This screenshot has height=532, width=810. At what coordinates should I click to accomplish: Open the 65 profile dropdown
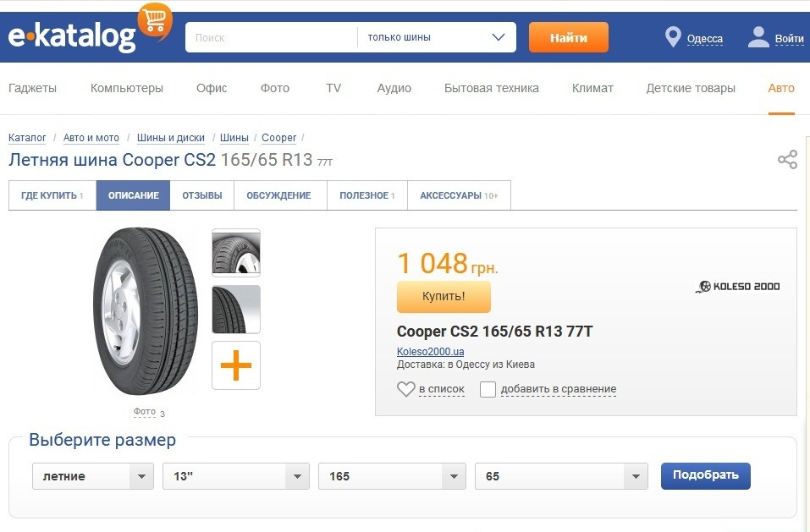[x=561, y=476]
